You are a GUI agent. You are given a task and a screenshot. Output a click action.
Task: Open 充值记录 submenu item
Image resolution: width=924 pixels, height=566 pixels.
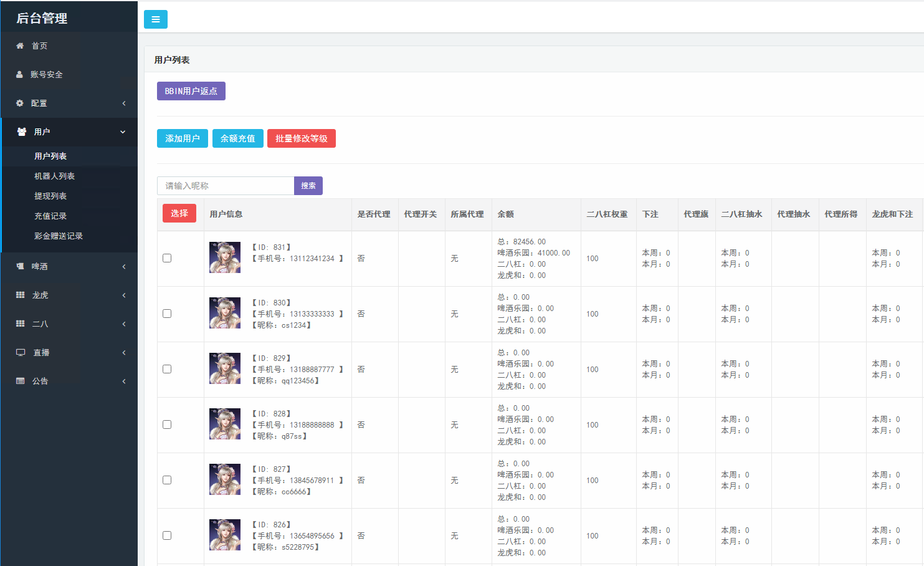pyautogui.click(x=50, y=216)
